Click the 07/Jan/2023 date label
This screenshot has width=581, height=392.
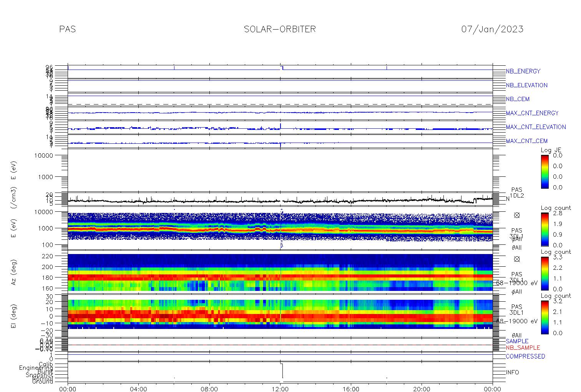click(492, 29)
